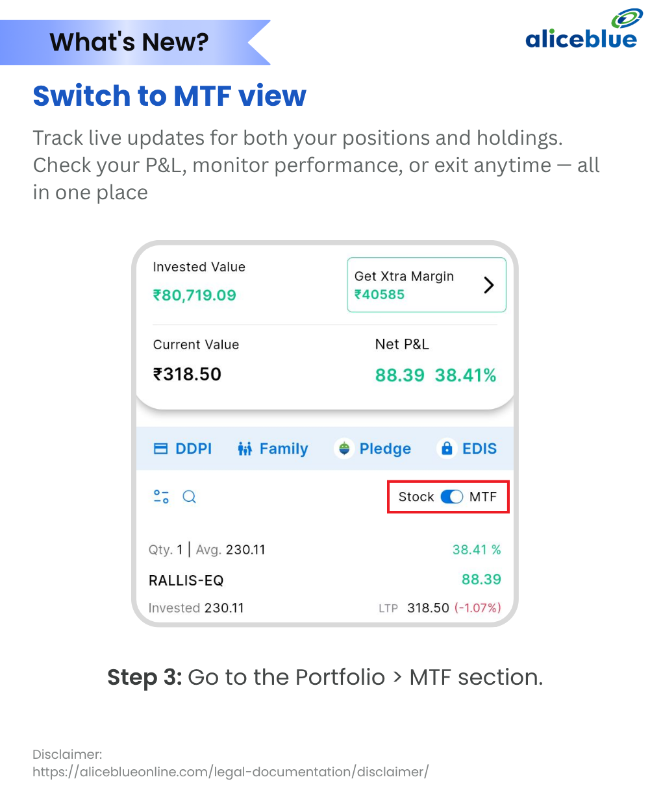Open the filter settings icon

161,497
